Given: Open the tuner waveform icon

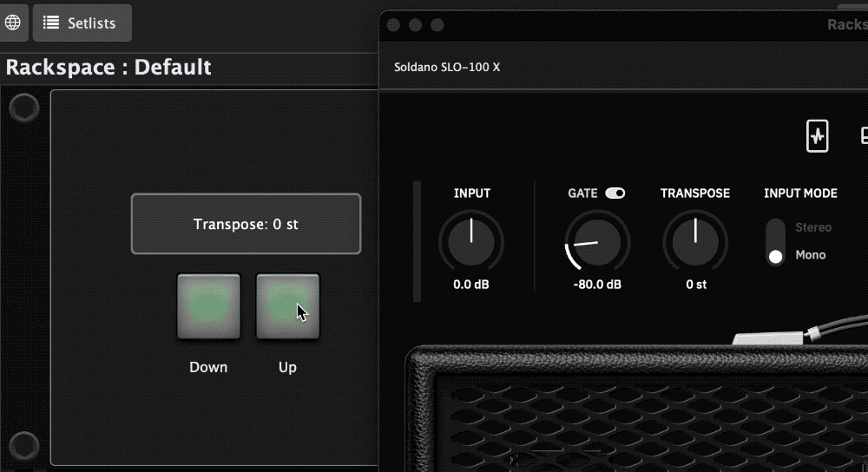Looking at the screenshot, I should (817, 136).
